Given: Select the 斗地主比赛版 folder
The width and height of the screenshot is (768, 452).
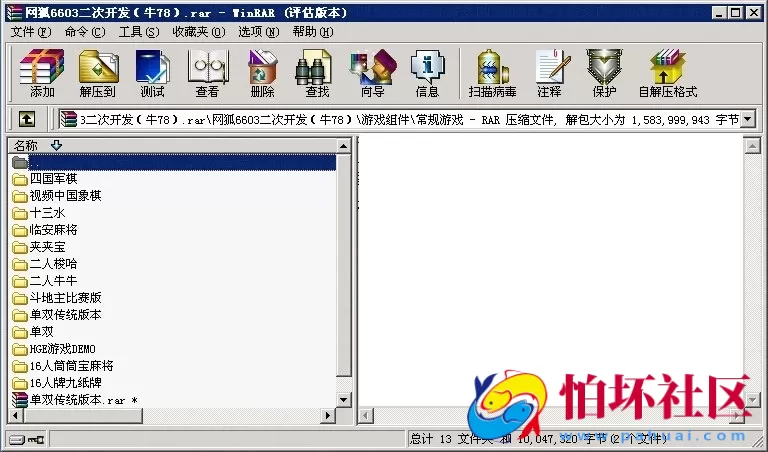Looking at the screenshot, I should pos(65,298).
